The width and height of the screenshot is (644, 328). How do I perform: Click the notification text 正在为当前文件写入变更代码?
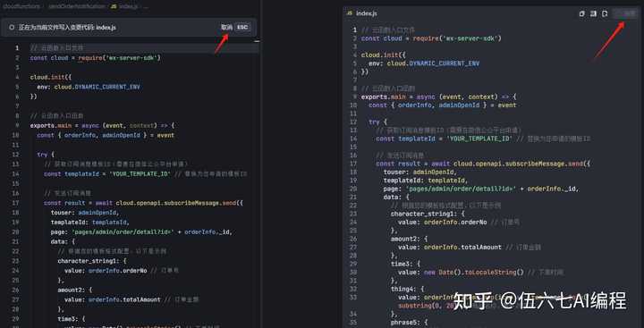(67, 28)
